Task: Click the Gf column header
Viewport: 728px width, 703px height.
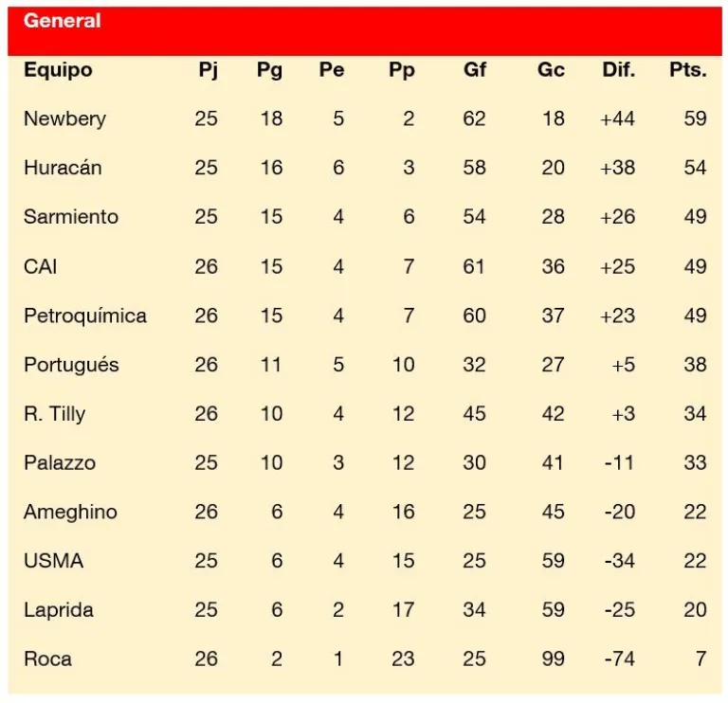Action: (475, 70)
